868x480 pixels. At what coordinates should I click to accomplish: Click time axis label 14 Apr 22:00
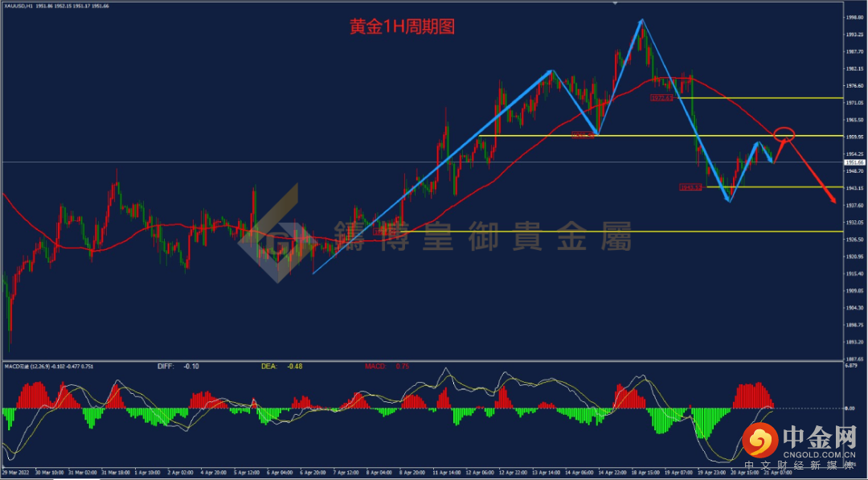coord(612,474)
